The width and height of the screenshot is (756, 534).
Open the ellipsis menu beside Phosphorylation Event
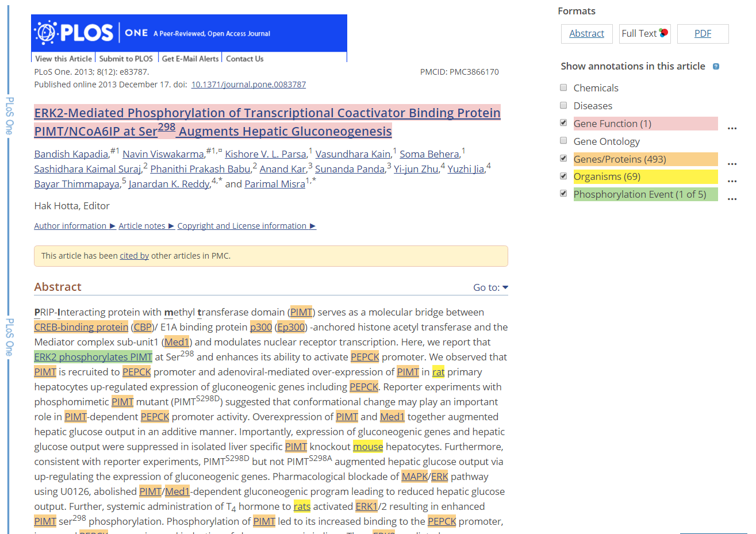coord(732,199)
